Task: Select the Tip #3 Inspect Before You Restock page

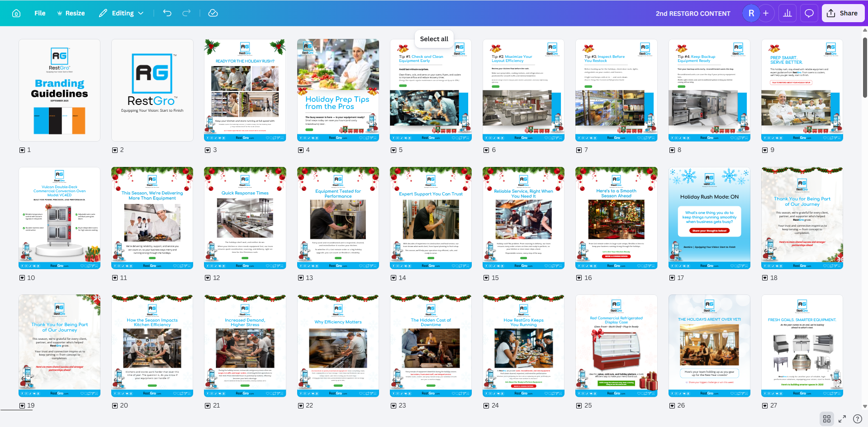Action: point(617,90)
